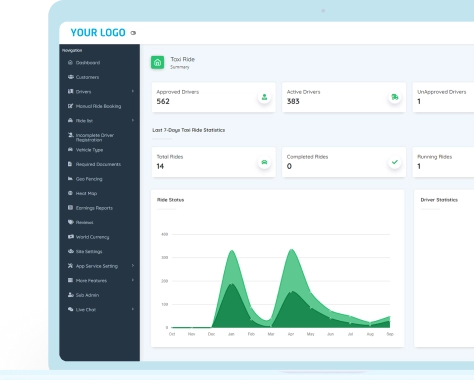Viewport: 474px width, 380px height.
Task: Open the Required Documents menu item
Action: pyautogui.click(x=98, y=164)
